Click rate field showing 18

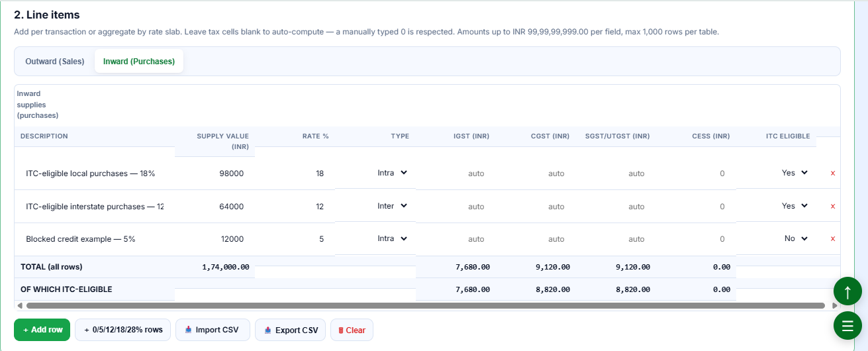click(295, 174)
